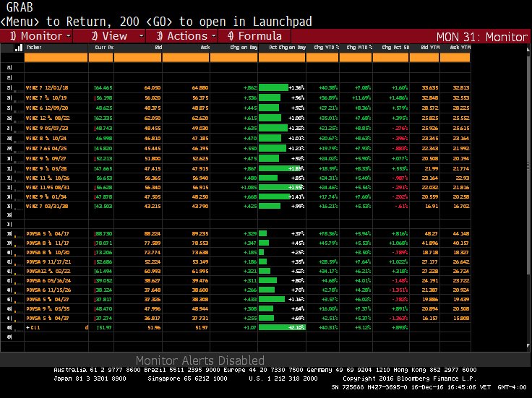Expand the Actions menu dropdown arrow
The height and width of the screenshot is (398, 532).
[x=213, y=35]
